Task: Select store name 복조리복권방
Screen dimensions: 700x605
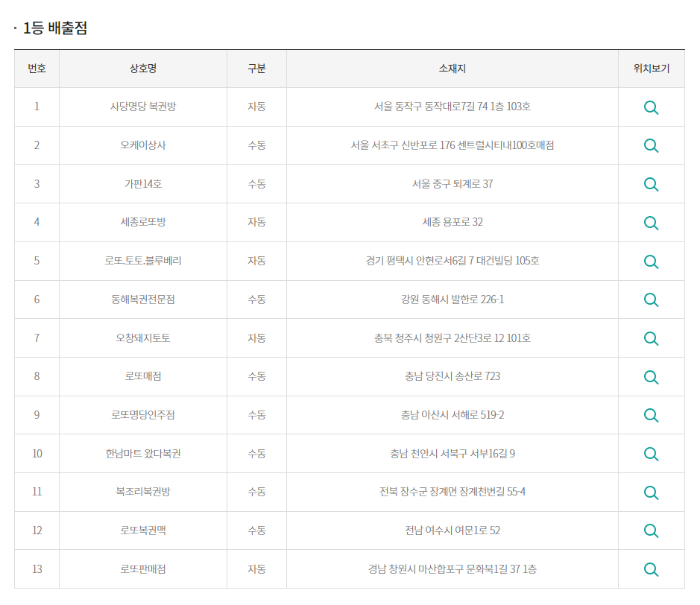Action: point(143,492)
